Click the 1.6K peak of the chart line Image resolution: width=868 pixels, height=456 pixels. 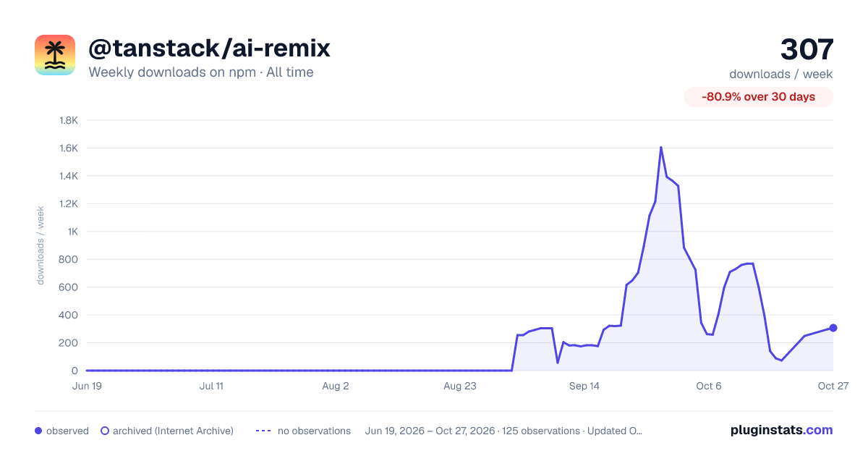[x=660, y=148]
